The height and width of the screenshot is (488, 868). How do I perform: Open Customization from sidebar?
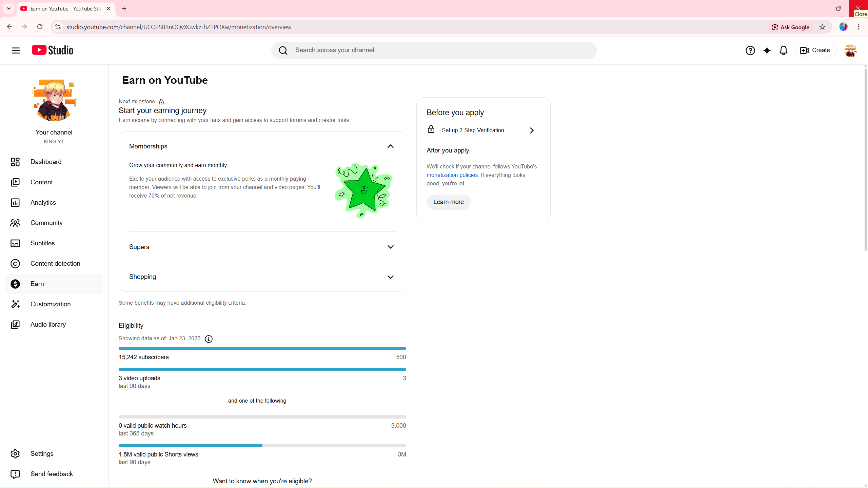point(51,304)
